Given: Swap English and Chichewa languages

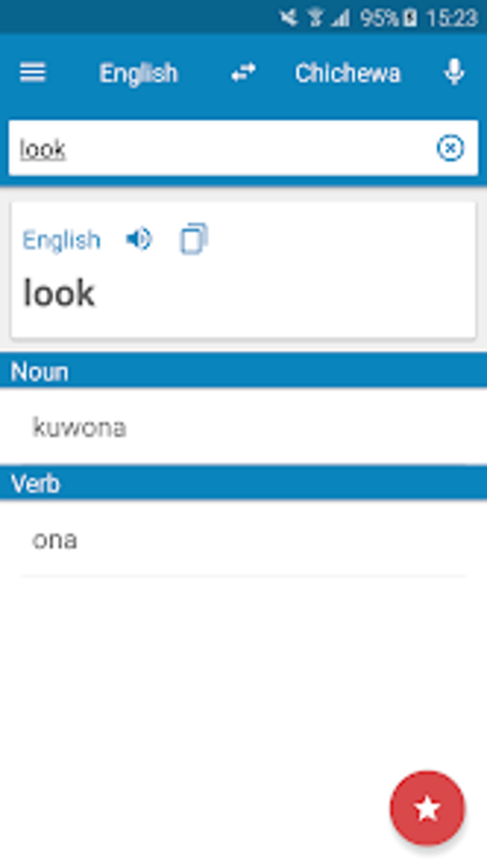Looking at the screenshot, I should tap(243, 73).
